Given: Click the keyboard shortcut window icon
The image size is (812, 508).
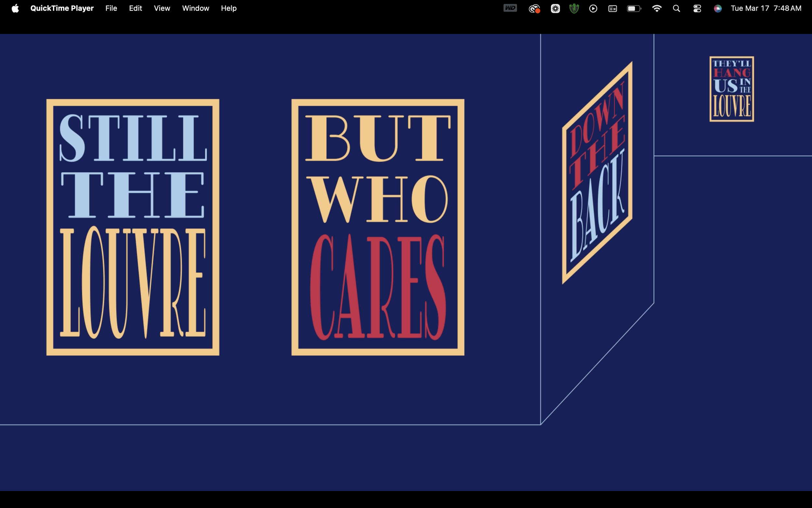Looking at the screenshot, I should (613, 9).
